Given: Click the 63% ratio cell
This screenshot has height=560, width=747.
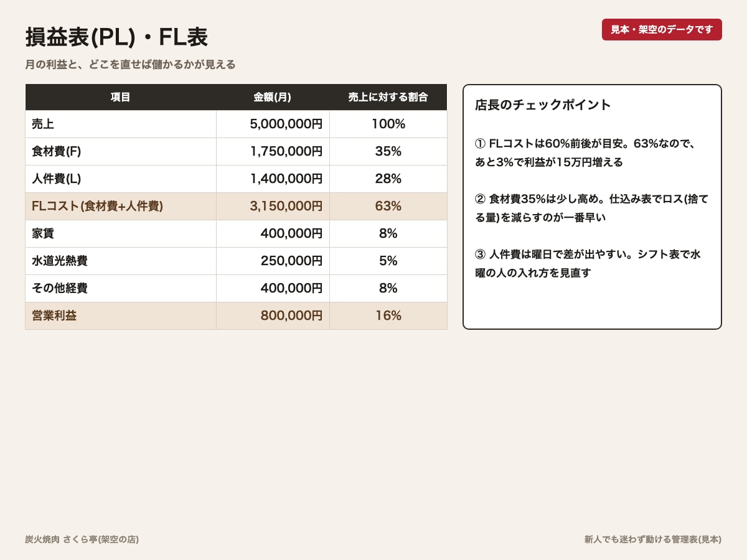Looking at the screenshot, I should tap(388, 206).
